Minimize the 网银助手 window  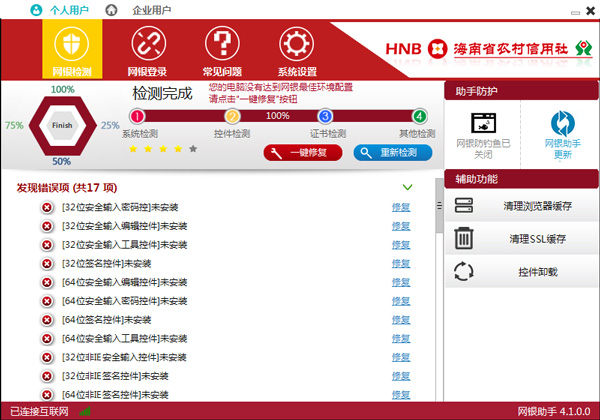pos(575,12)
